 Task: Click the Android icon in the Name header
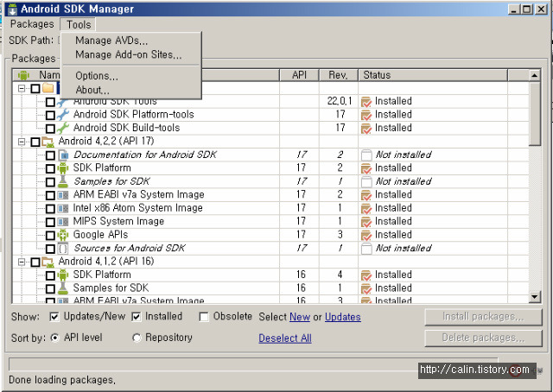pyautogui.click(x=23, y=75)
